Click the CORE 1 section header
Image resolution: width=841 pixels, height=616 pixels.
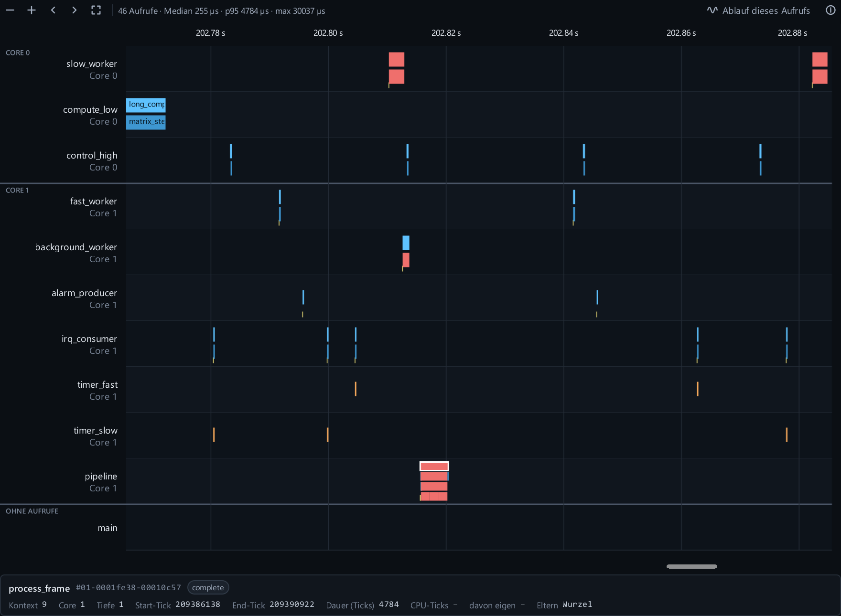(x=17, y=190)
